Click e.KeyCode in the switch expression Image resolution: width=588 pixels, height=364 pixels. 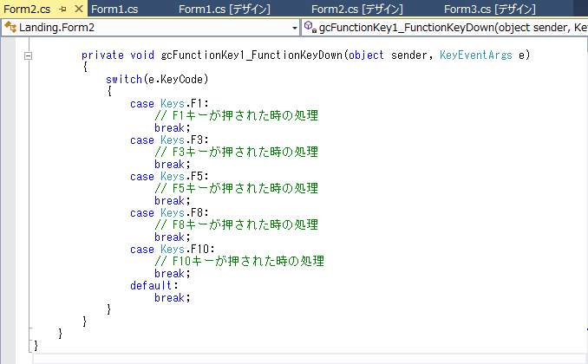[175, 79]
